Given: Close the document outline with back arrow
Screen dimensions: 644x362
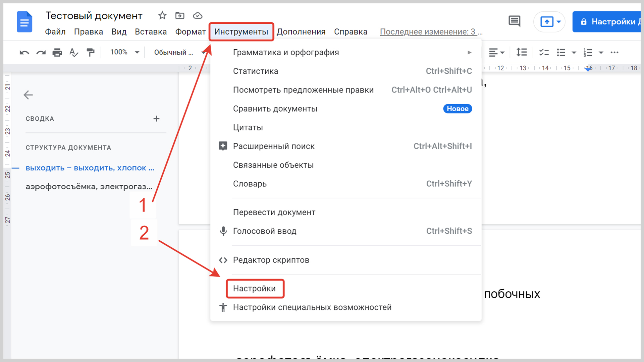Looking at the screenshot, I should tap(28, 95).
